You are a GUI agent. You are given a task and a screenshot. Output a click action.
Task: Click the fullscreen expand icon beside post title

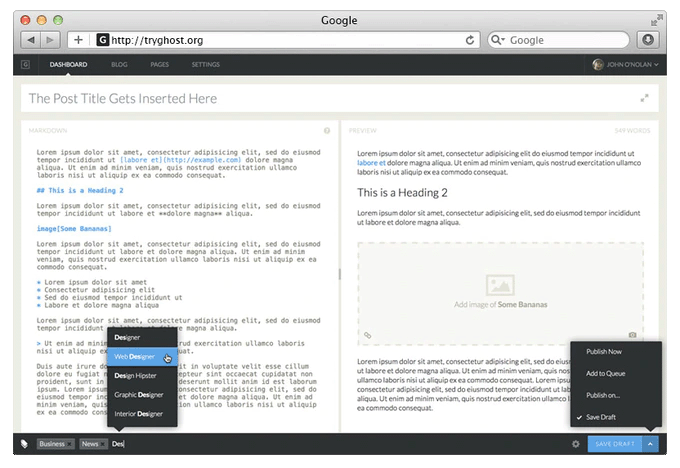point(645,98)
